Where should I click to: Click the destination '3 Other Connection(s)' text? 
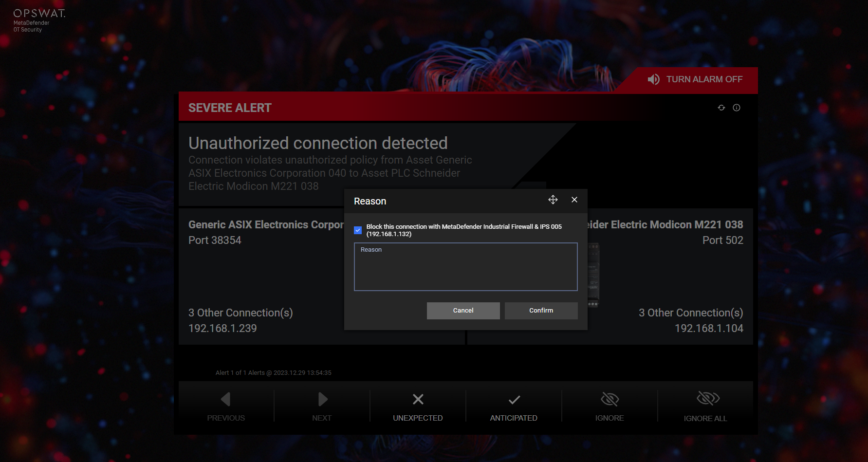point(691,313)
